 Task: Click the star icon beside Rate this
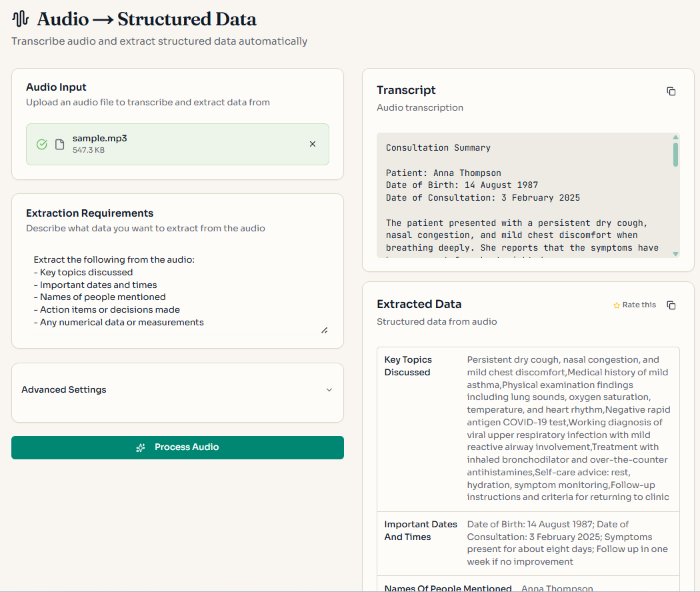coord(617,305)
